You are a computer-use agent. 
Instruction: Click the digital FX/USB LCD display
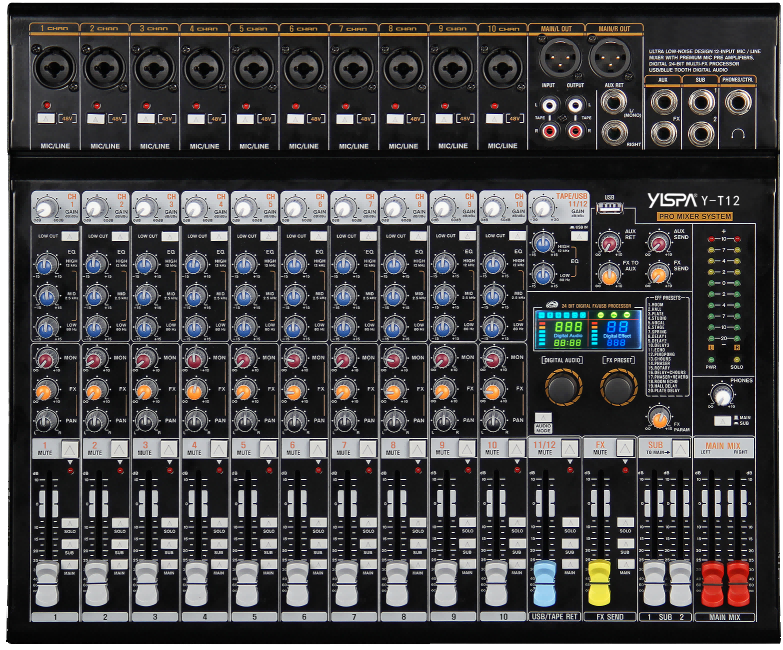(x=588, y=329)
